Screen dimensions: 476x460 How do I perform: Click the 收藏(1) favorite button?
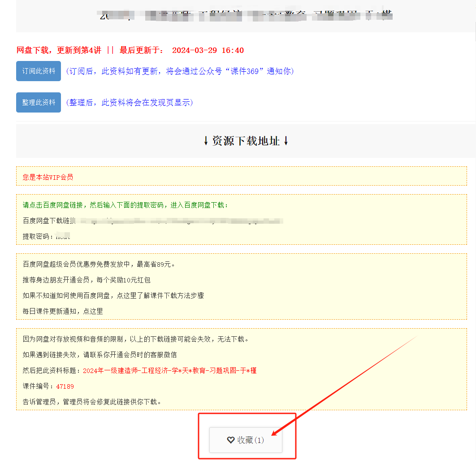point(245,440)
